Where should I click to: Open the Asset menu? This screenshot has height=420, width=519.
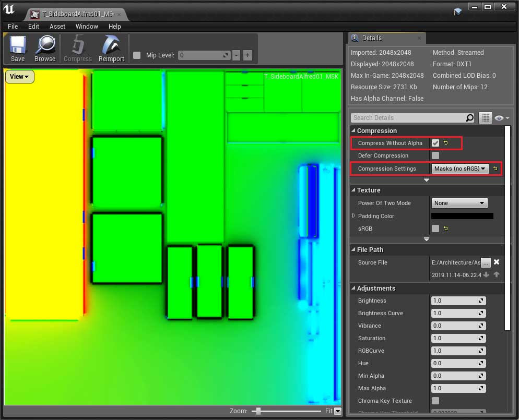pyautogui.click(x=57, y=27)
